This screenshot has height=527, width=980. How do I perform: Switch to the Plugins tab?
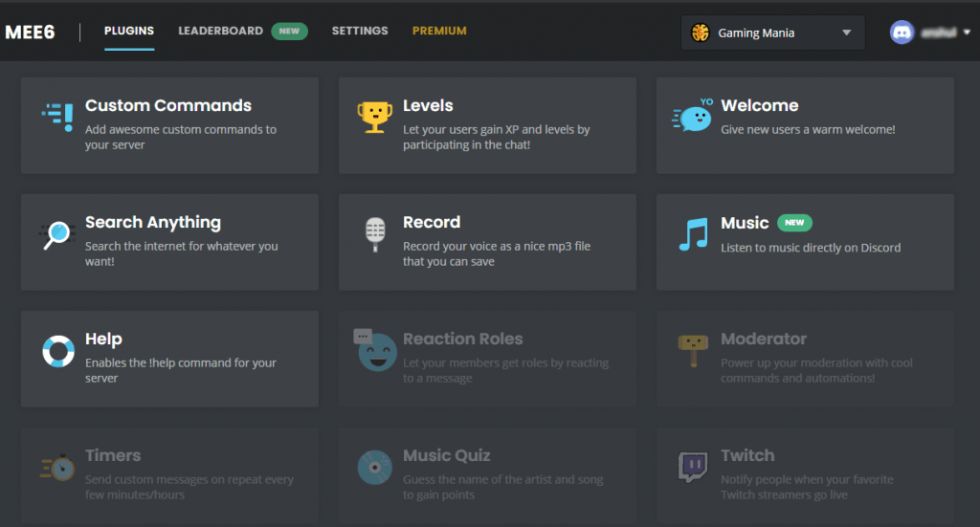[129, 31]
